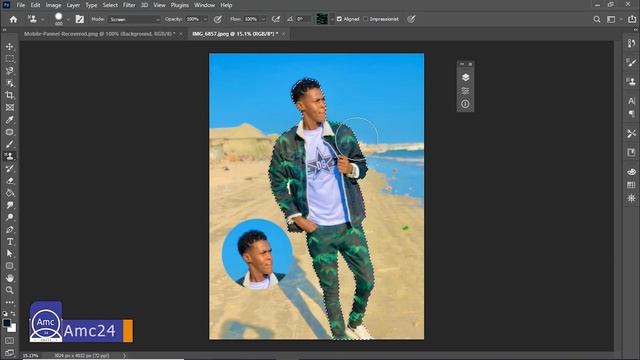Select the Object Selection tool

coord(9,83)
